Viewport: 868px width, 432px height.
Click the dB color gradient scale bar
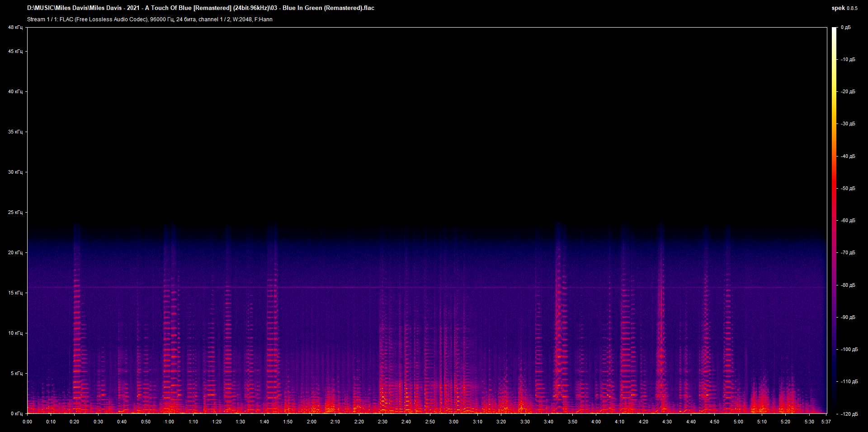(834, 220)
